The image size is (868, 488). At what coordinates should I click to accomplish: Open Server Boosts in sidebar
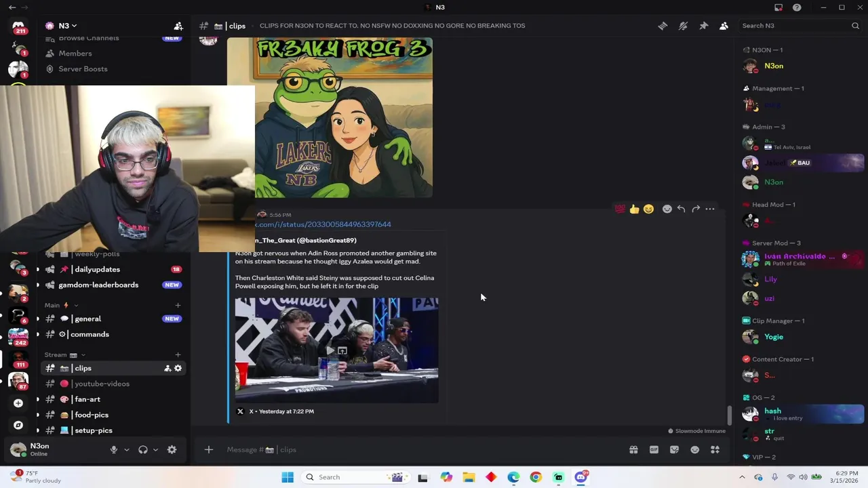click(83, 69)
